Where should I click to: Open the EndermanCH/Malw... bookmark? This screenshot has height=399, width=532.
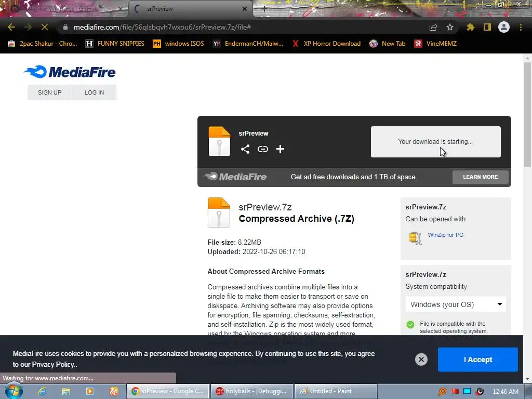point(248,44)
